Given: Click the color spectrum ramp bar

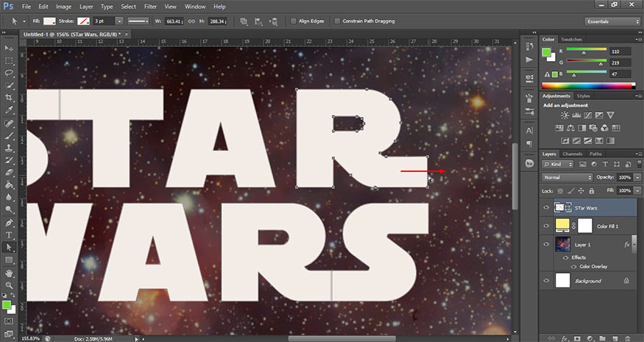Looking at the screenshot, I should [588, 86].
